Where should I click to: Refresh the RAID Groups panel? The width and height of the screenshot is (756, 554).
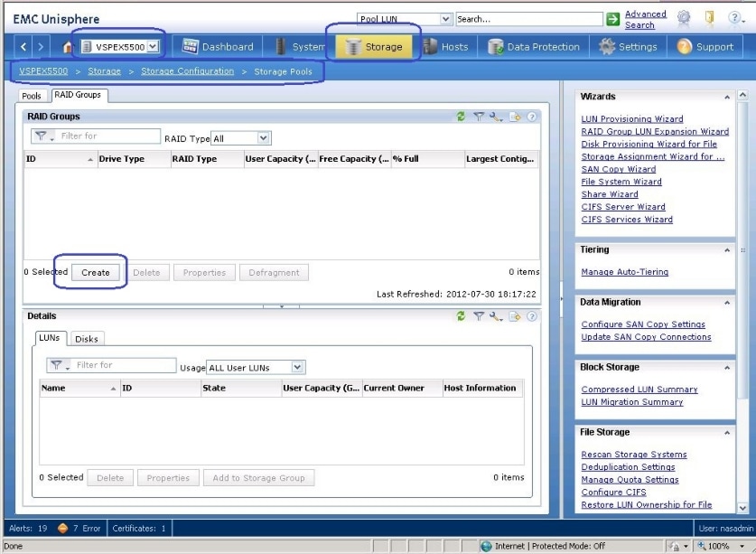462,117
